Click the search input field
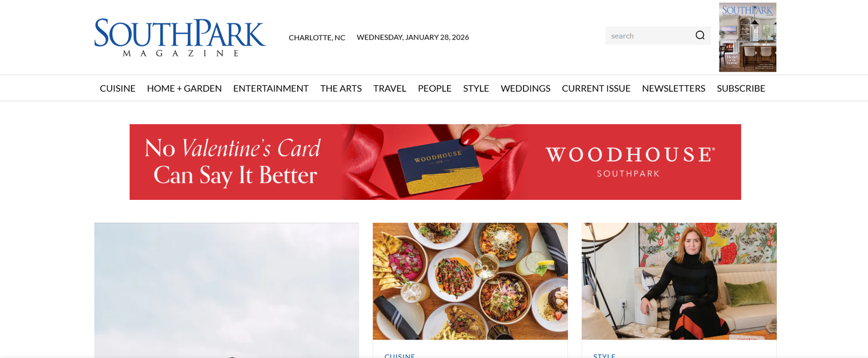This screenshot has height=358, width=868. (648, 36)
